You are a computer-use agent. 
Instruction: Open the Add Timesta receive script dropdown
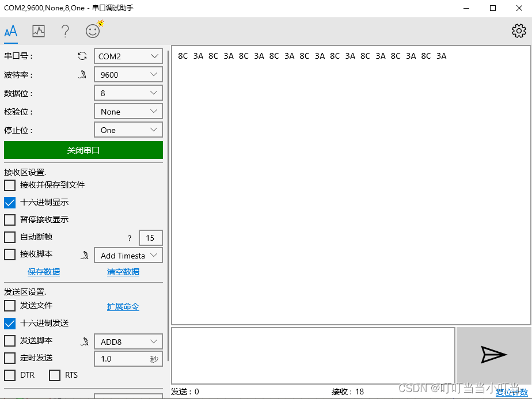point(128,255)
